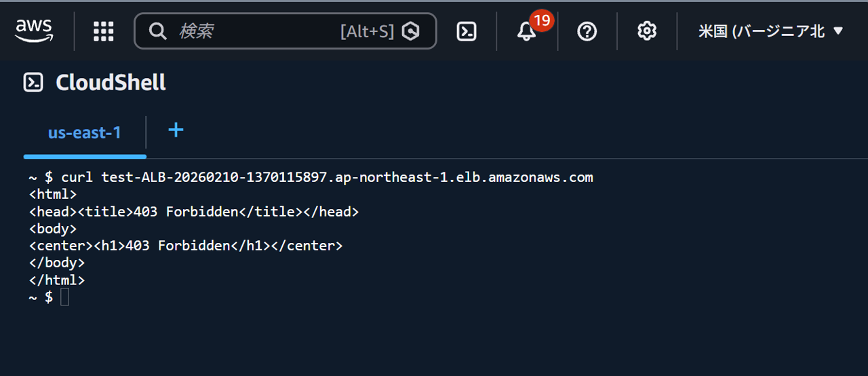Open Amazon Q from the search bar icon
The image size is (868, 376).
click(x=410, y=31)
